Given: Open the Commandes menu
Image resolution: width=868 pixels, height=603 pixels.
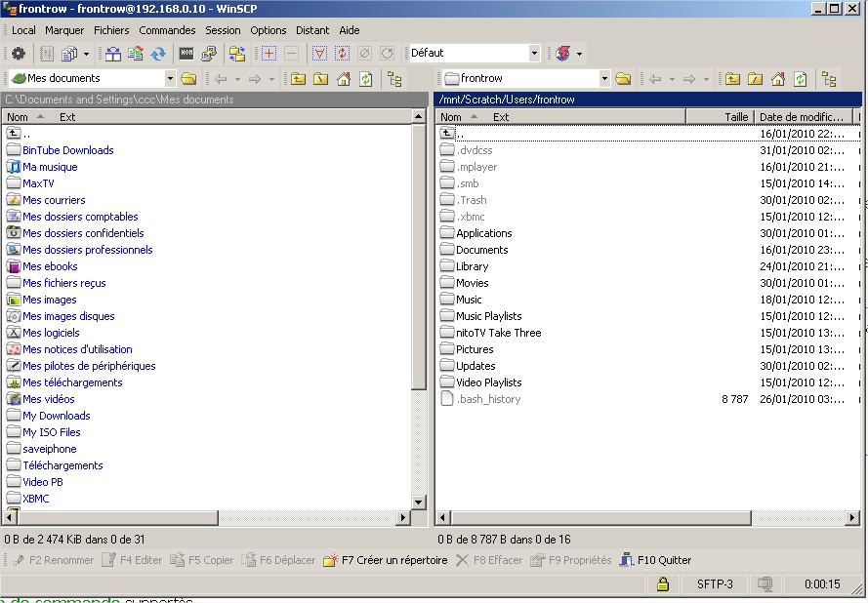Looking at the screenshot, I should (167, 30).
